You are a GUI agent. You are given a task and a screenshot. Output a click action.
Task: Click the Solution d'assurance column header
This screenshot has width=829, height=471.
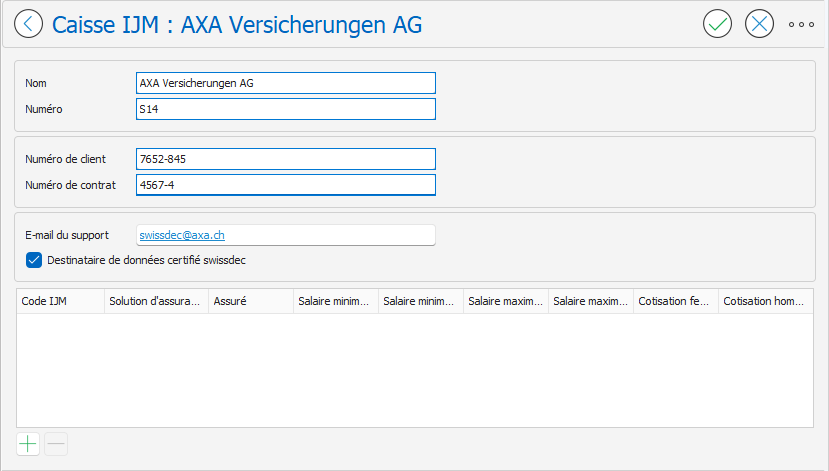[156, 300]
